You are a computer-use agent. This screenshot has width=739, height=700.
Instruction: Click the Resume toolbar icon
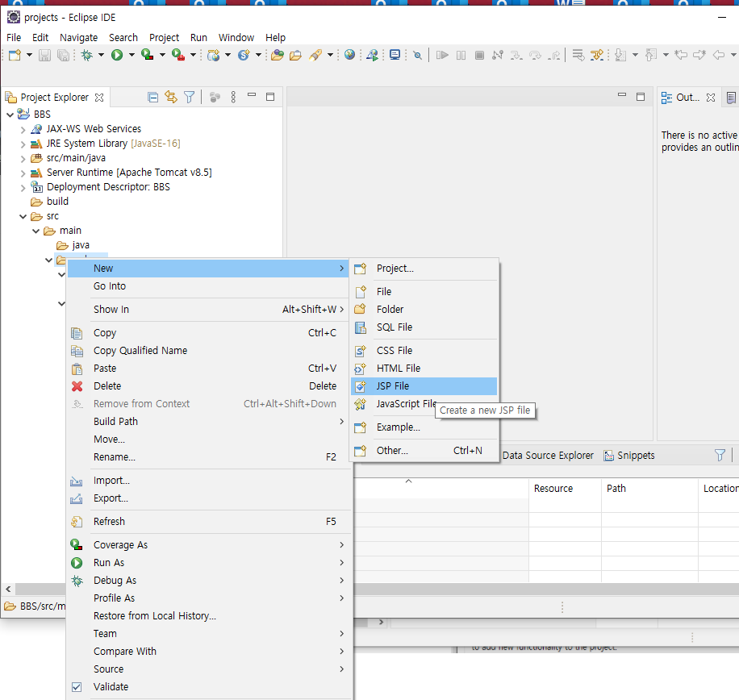[x=442, y=55]
